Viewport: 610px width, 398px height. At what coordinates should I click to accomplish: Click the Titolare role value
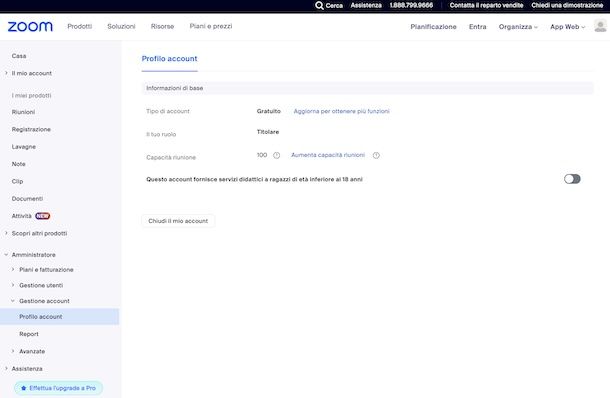[x=268, y=132]
